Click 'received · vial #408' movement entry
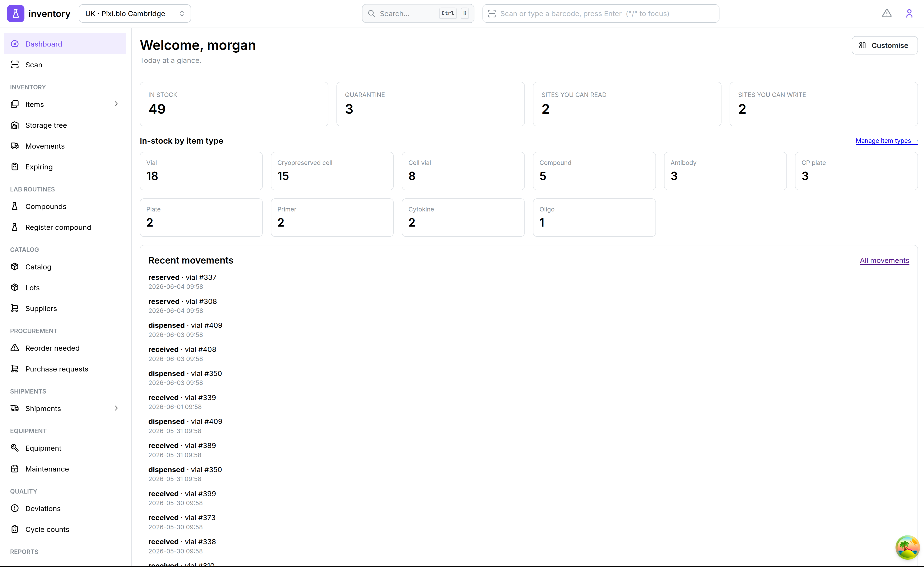This screenshot has width=924, height=567. coord(182,349)
